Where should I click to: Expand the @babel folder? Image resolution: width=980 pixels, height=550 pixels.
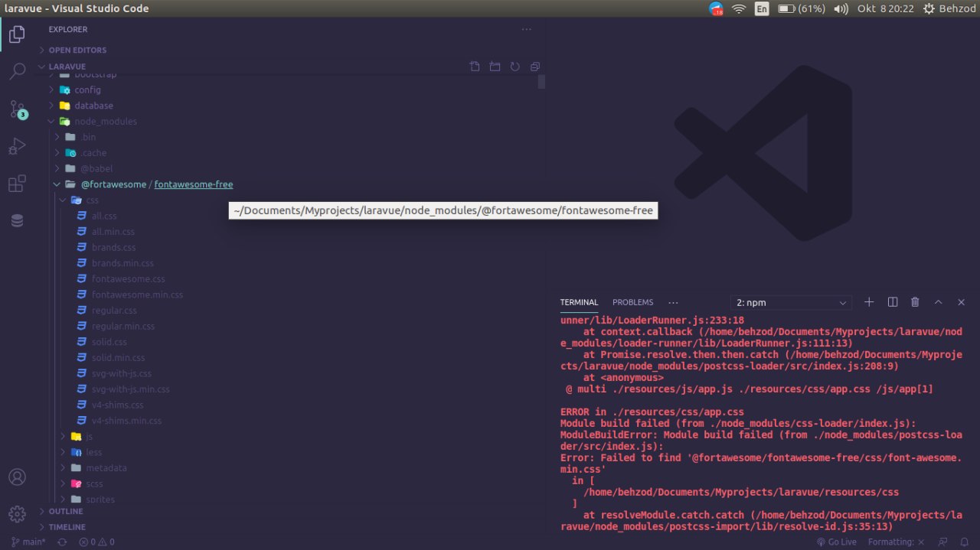pos(96,168)
